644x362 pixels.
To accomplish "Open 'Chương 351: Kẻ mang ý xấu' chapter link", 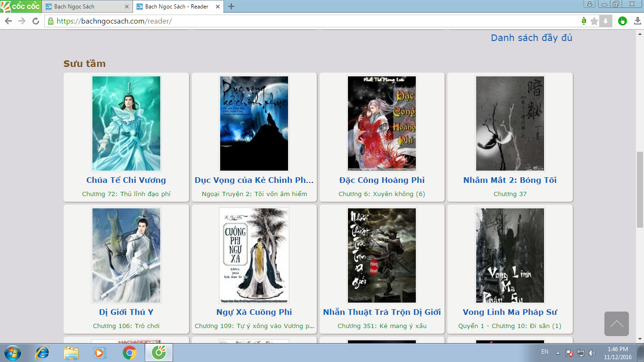I will click(x=382, y=326).
